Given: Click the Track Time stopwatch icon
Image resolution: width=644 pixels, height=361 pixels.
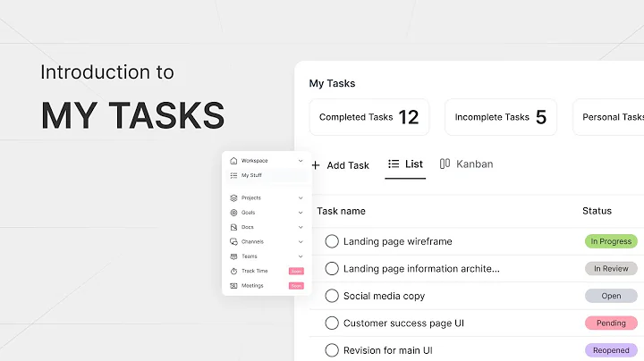Looking at the screenshot, I should pyautogui.click(x=233, y=271).
